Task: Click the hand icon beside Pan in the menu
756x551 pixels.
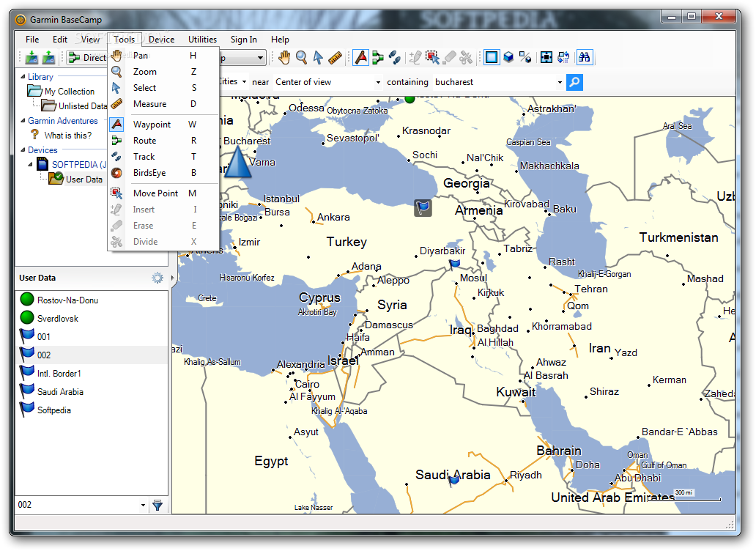Action: tap(116, 56)
